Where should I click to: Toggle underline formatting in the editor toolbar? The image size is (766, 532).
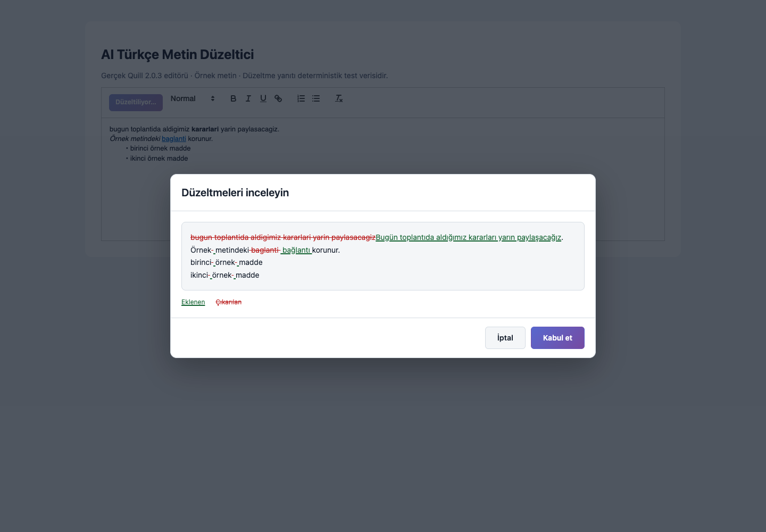click(263, 98)
